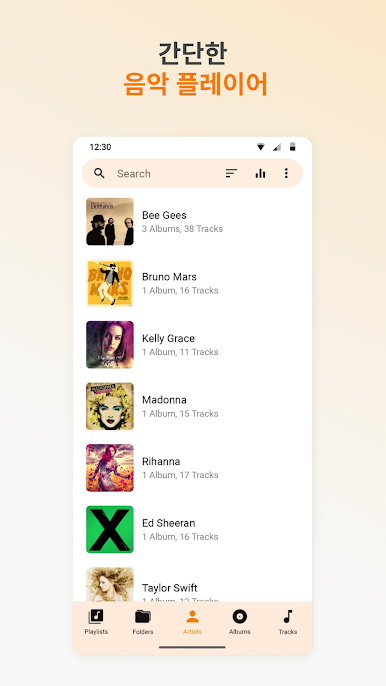
Task: Open the Madonna artist entry
Action: (193, 406)
